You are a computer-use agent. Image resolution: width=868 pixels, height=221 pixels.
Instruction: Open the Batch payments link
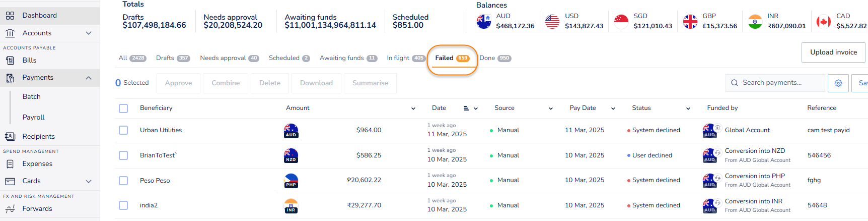(x=32, y=96)
